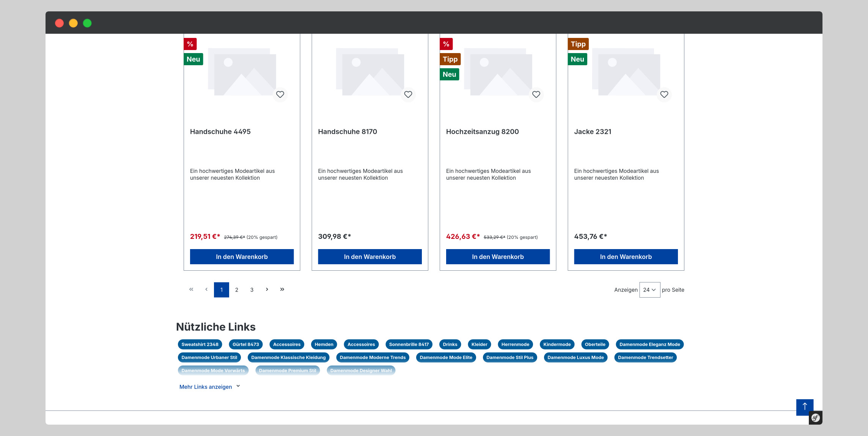The image size is (868, 436).
Task: Open Handschuhe 8170 product image
Action: point(370,72)
